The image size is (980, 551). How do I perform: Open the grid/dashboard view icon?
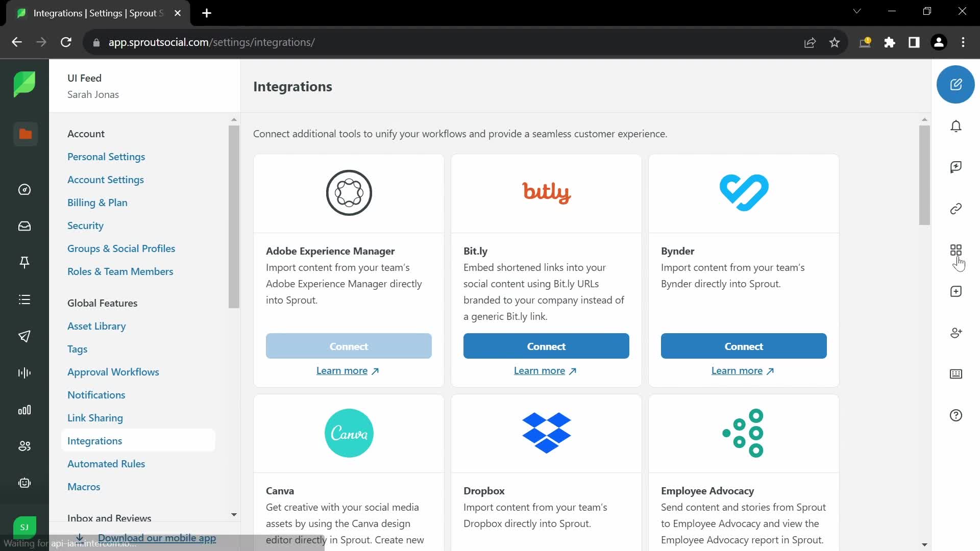click(957, 249)
